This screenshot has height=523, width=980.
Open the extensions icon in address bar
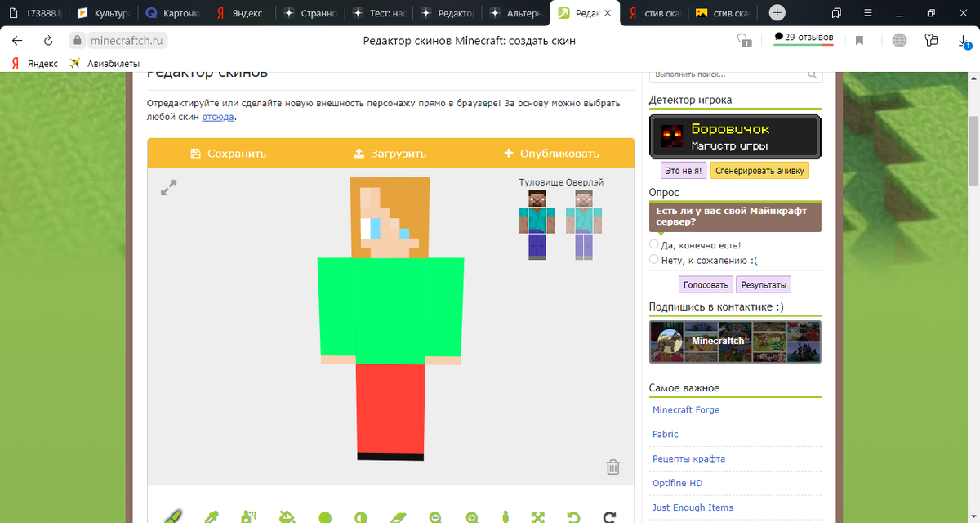(x=932, y=40)
